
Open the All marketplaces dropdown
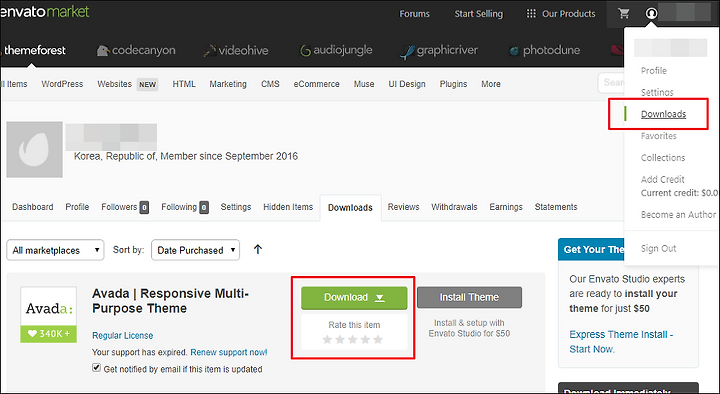[55, 250]
